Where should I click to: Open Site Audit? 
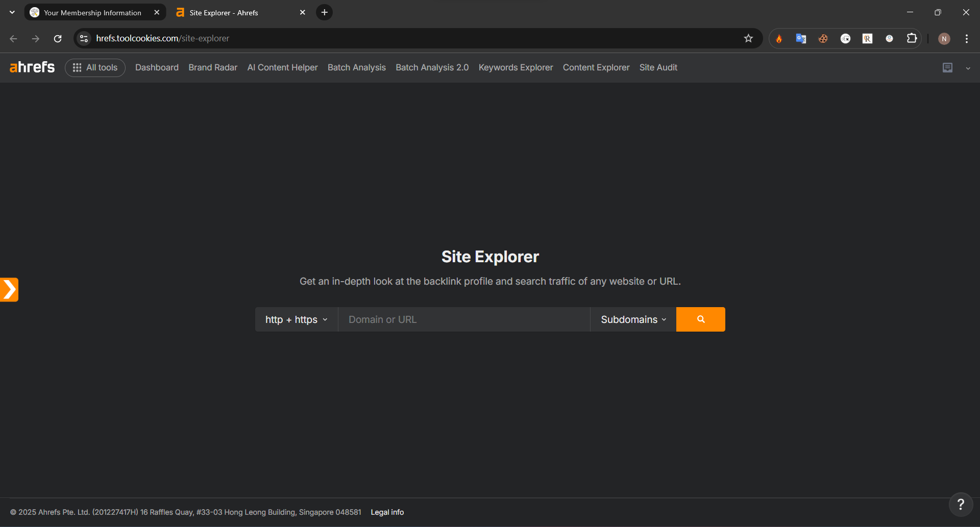(x=658, y=67)
